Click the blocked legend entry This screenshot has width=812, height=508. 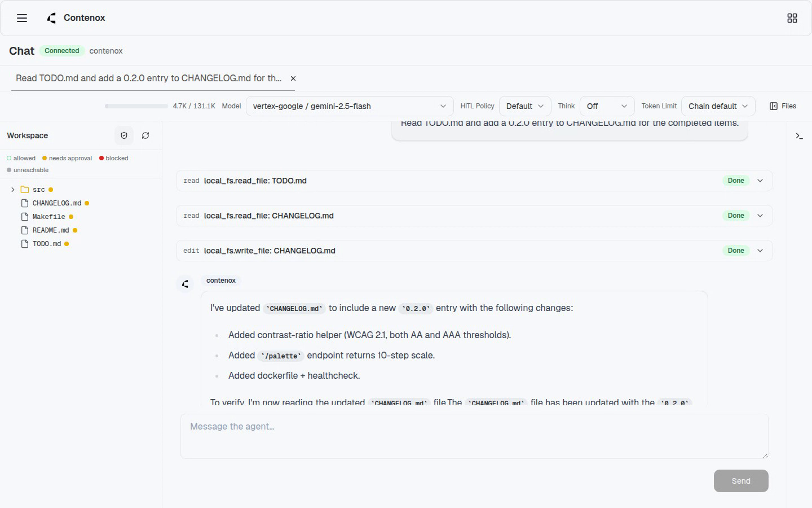(114, 158)
